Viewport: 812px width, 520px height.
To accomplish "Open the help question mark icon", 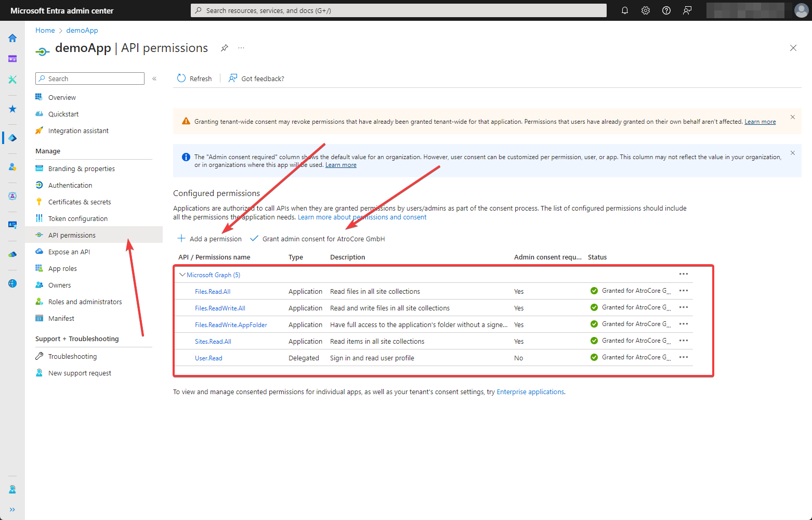I will (666, 10).
